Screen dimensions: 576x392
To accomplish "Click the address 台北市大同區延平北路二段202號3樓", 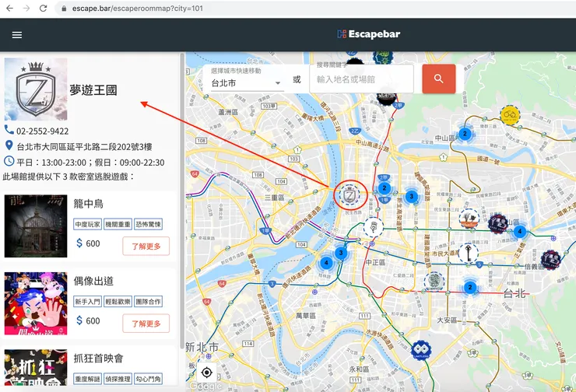I will coord(85,147).
